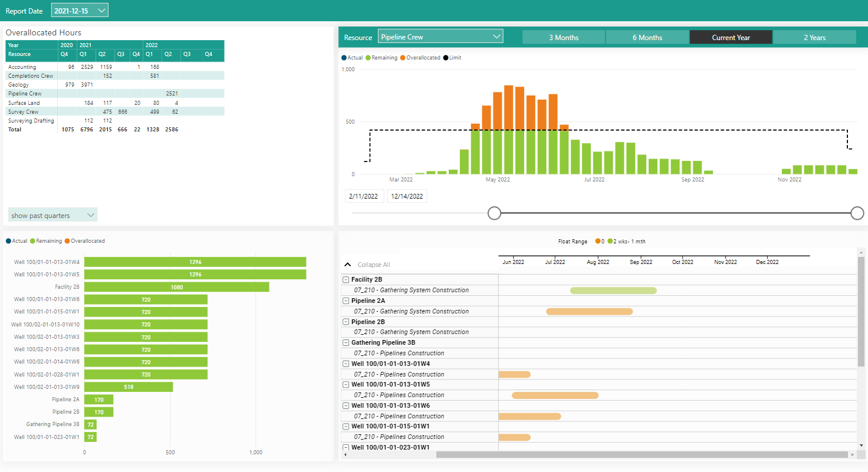
Task: Switch to the 6 Months view
Action: (x=647, y=37)
